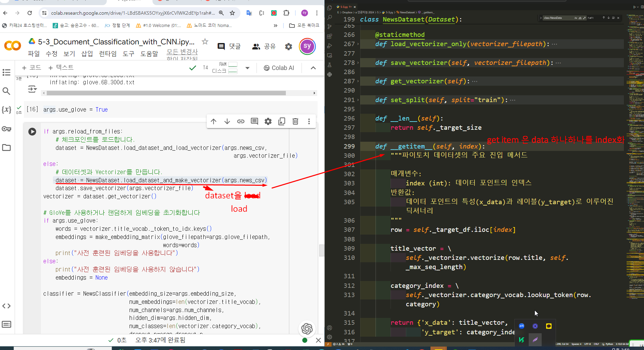Open the RAM/disk runtime dropdown arrow
The height and width of the screenshot is (350, 644).
(247, 68)
